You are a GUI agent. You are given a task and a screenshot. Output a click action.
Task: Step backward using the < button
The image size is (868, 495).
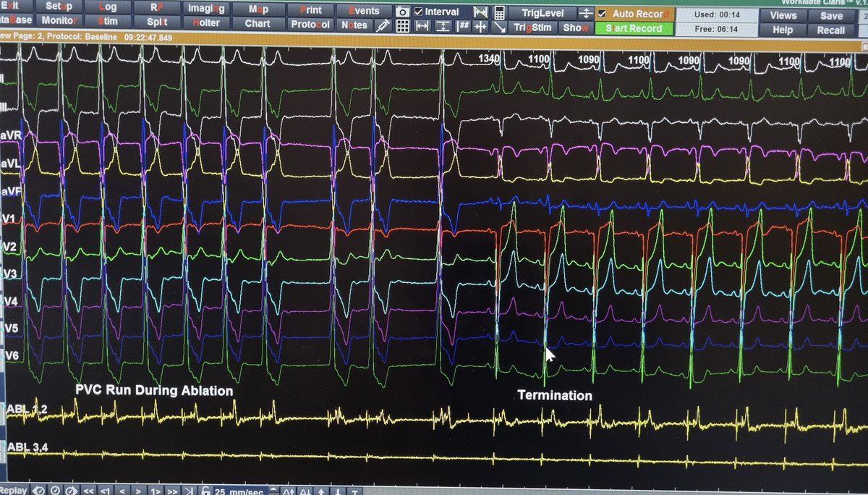click(x=122, y=490)
